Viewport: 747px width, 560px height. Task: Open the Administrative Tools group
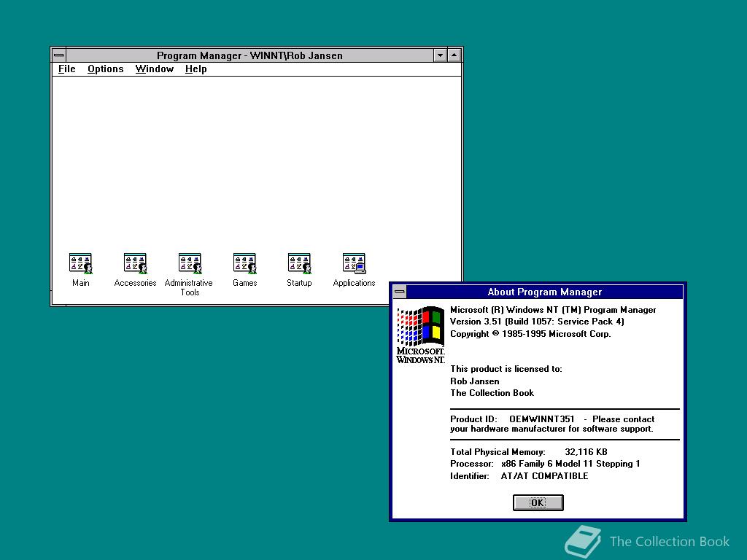(x=189, y=262)
